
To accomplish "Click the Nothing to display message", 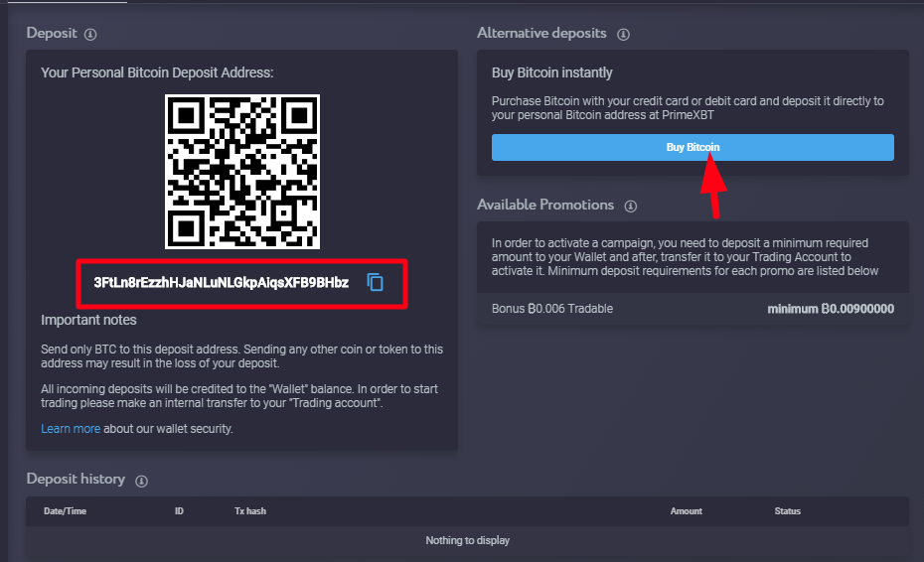I will click(467, 540).
